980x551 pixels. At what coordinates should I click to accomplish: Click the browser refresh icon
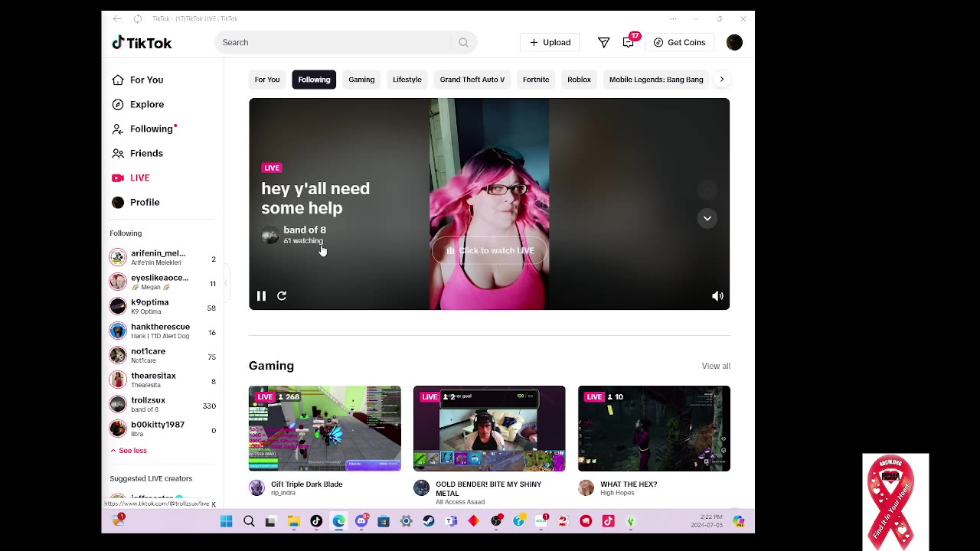coord(138,18)
